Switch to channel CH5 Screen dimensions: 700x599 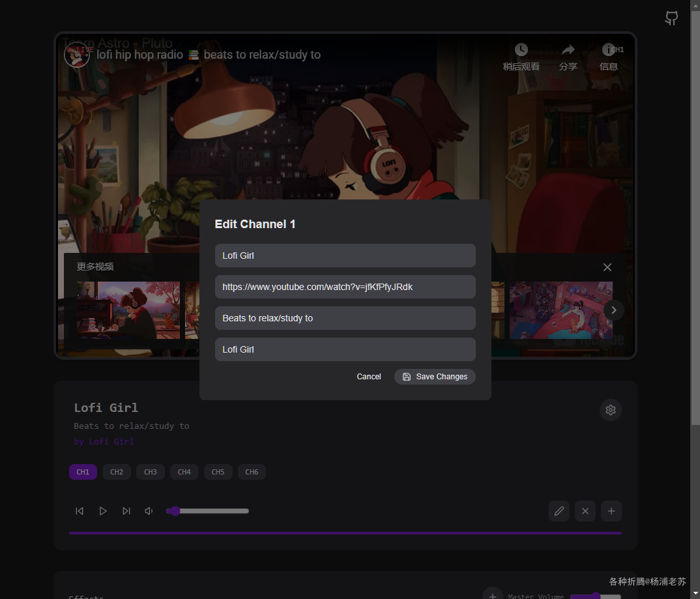(218, 472)
